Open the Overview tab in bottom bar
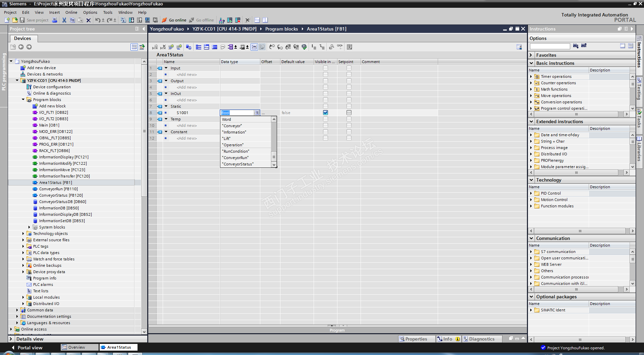Screen dimensions: 644x355 (79, 347)
